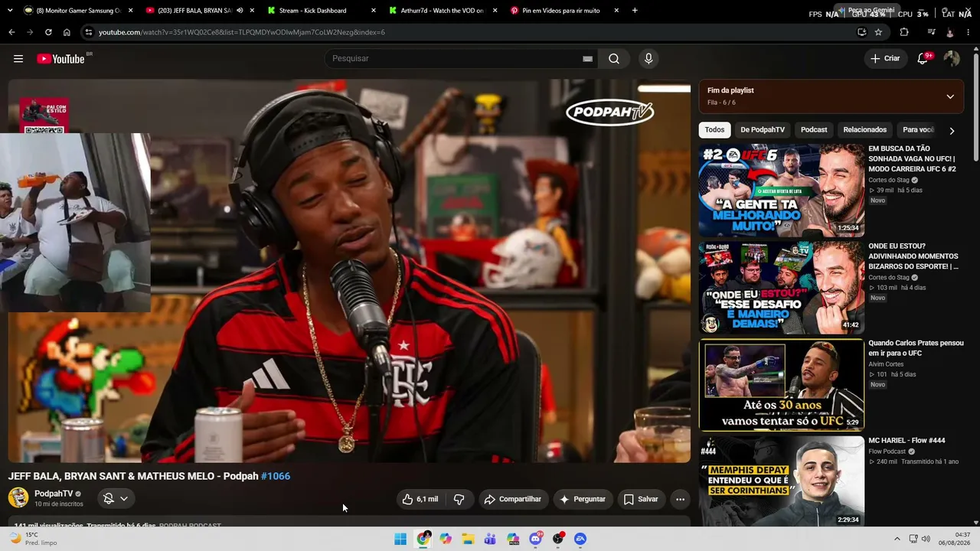Expand the Fim da playlist panel
This screenshot has width=980, height=551.
(950, 96)
